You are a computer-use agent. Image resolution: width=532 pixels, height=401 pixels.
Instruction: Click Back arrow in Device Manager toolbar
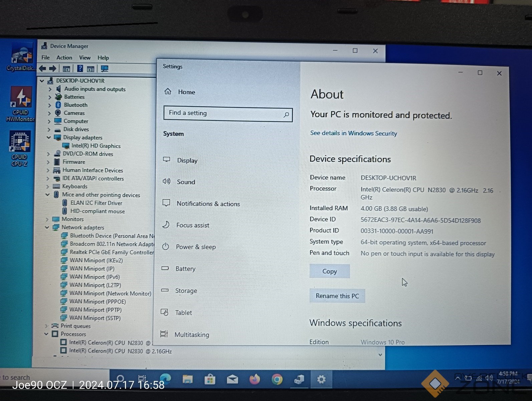click(x=42, y=69)
